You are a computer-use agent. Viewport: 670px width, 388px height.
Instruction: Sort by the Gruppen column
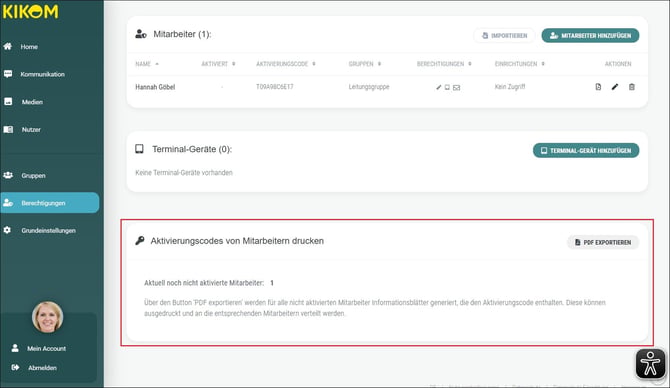(364, 64)
